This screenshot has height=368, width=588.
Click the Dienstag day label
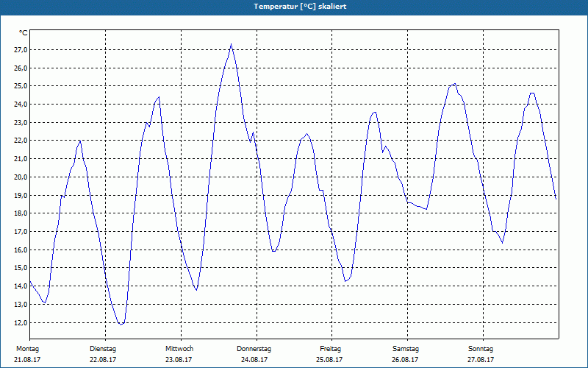[x=103, y=349]
